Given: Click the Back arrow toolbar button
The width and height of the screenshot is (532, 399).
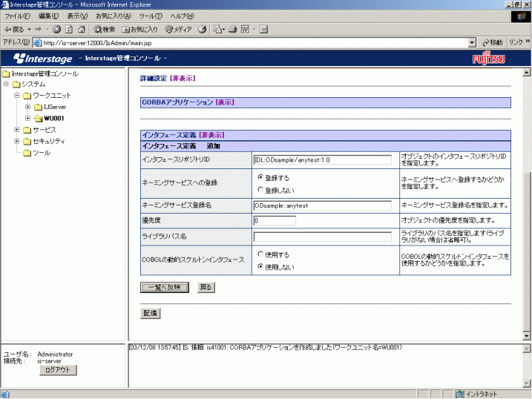Looking at the screenshot, I should coord(14,30).
